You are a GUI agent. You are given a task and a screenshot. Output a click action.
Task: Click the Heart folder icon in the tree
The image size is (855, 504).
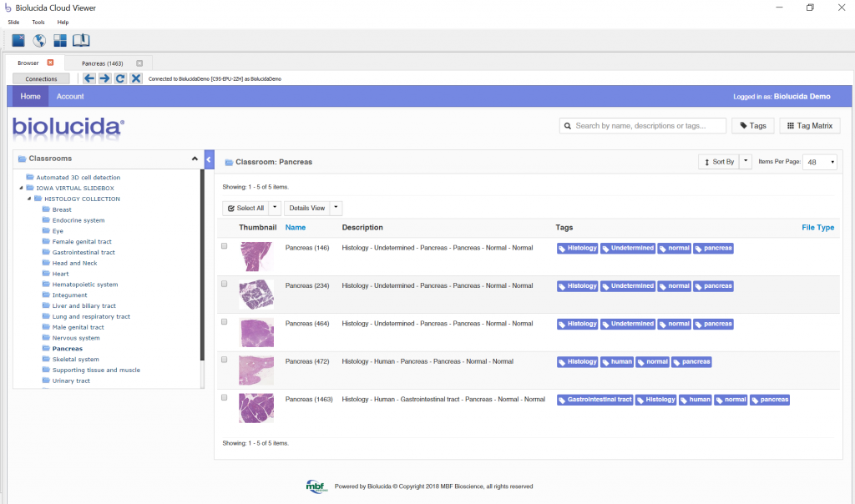tap(47, 274)
